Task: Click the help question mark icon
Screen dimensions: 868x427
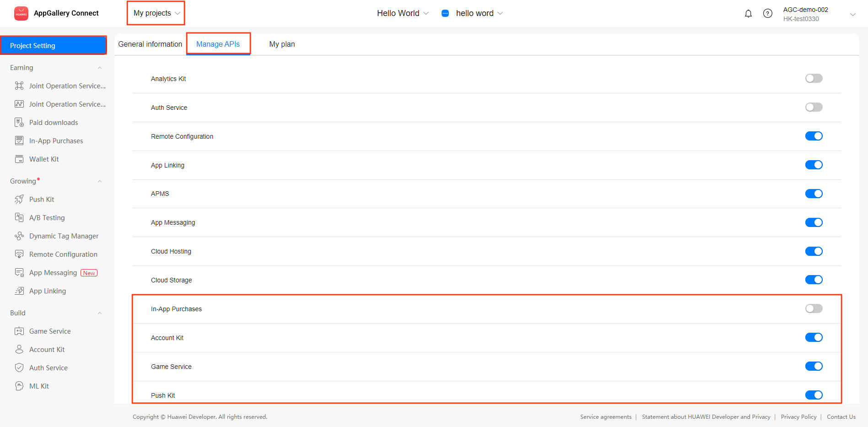Action: click(768, 13)
